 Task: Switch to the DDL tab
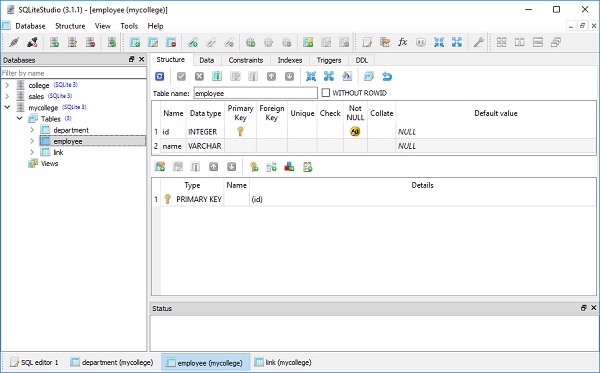point(362,60)
